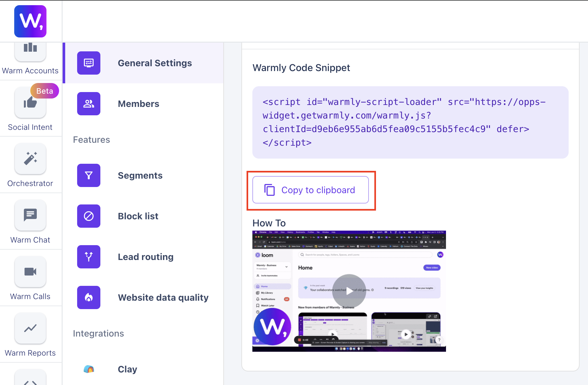This screenshot has width=588, height=385.
Task: Click Copy to clipboard button
Action: tap(310, 190)
